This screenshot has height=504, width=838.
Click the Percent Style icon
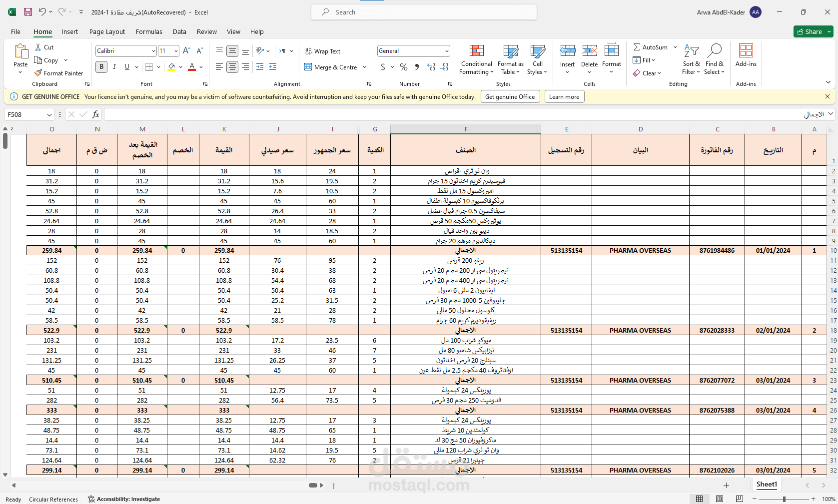404,67
